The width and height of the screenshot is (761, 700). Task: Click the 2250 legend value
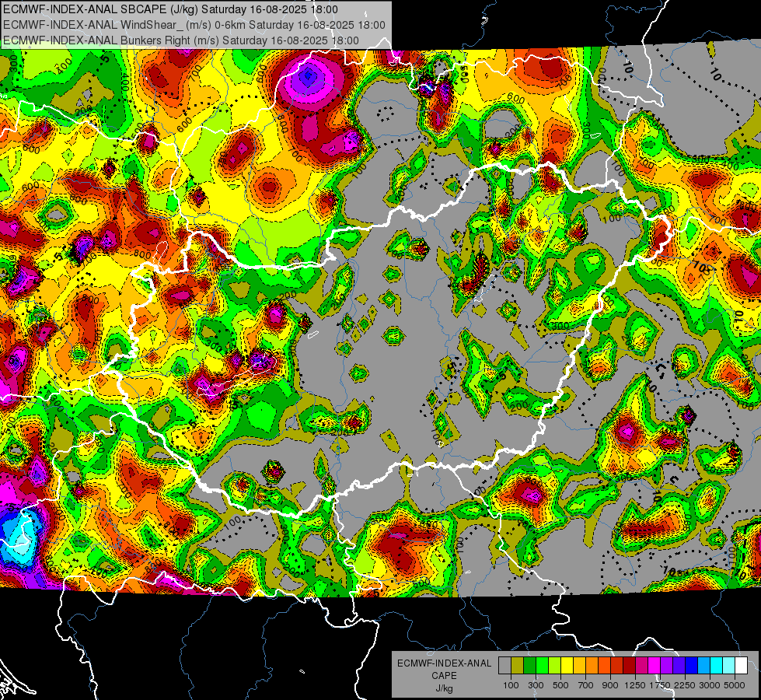click(x=686, y=685)
